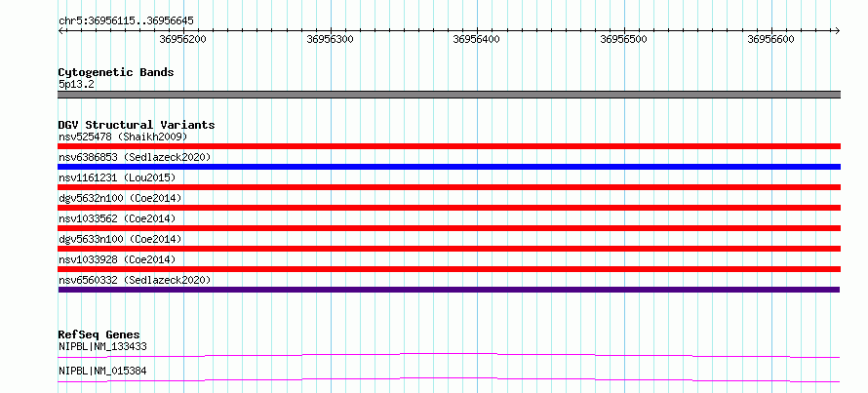Image resolution: width=868 pixels, height=393 pixels.
Task: Open the NIPBL|NM_133433 transcript label
Action: click(x=102, y=346)
